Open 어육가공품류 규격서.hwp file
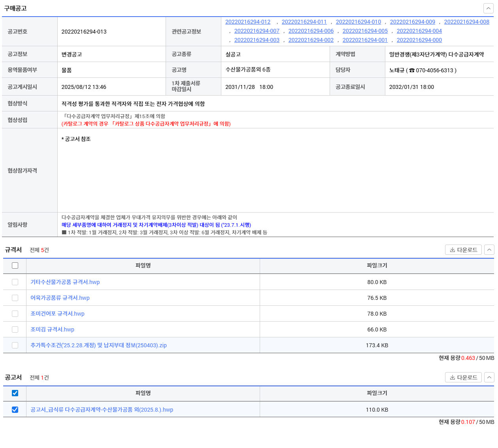The height and width of the screenshot is (448, 498). [60, 298]
